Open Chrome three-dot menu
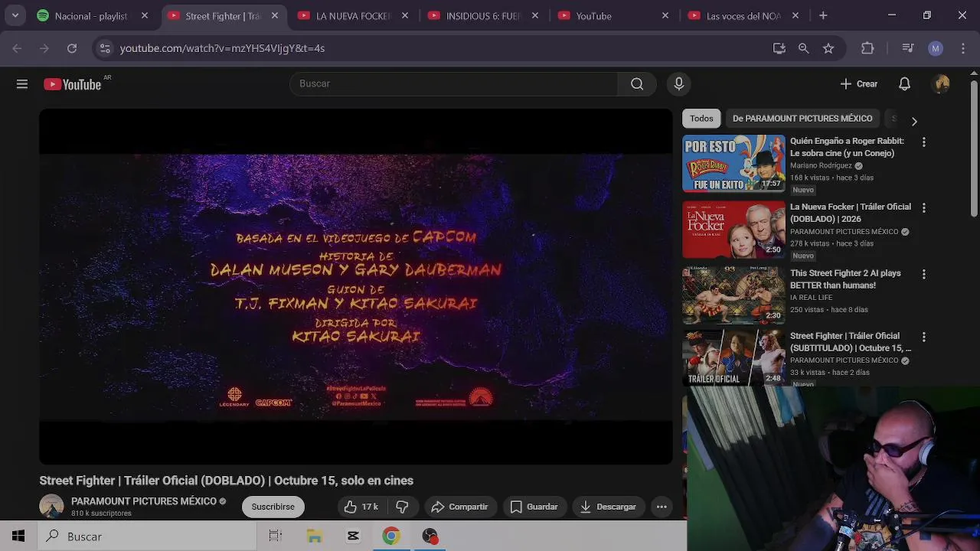980x551 pixels. click(x=963, y=48)
